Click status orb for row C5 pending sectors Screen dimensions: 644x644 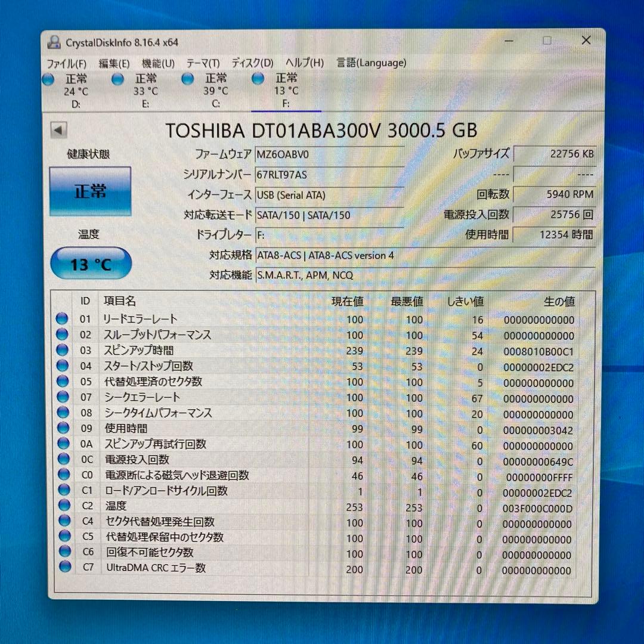click(x=64, y=535)
